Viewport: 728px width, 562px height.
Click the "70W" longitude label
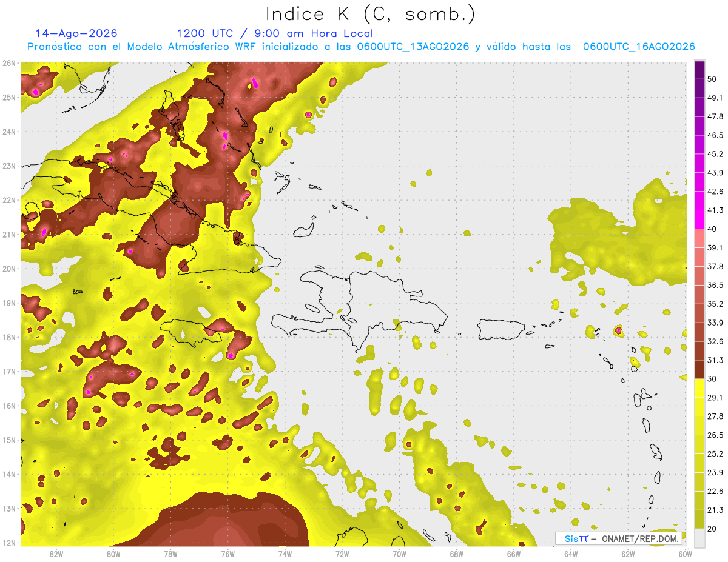399,553
